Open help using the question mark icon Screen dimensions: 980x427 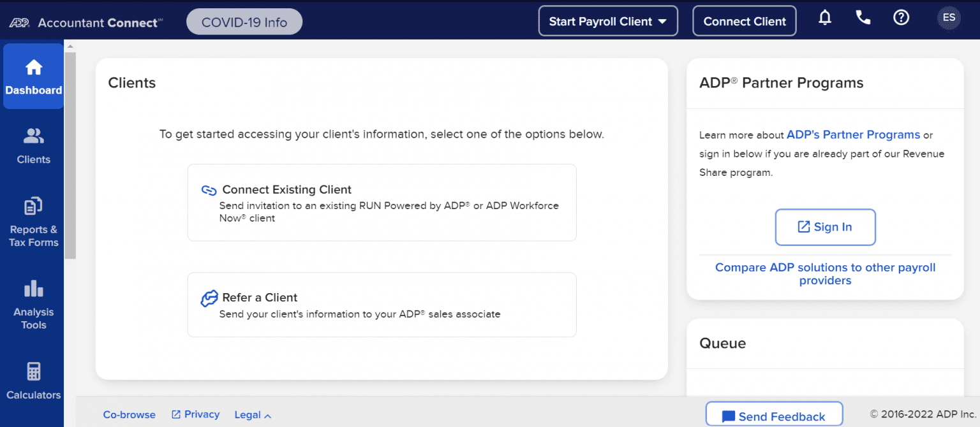tap(901, 18)
